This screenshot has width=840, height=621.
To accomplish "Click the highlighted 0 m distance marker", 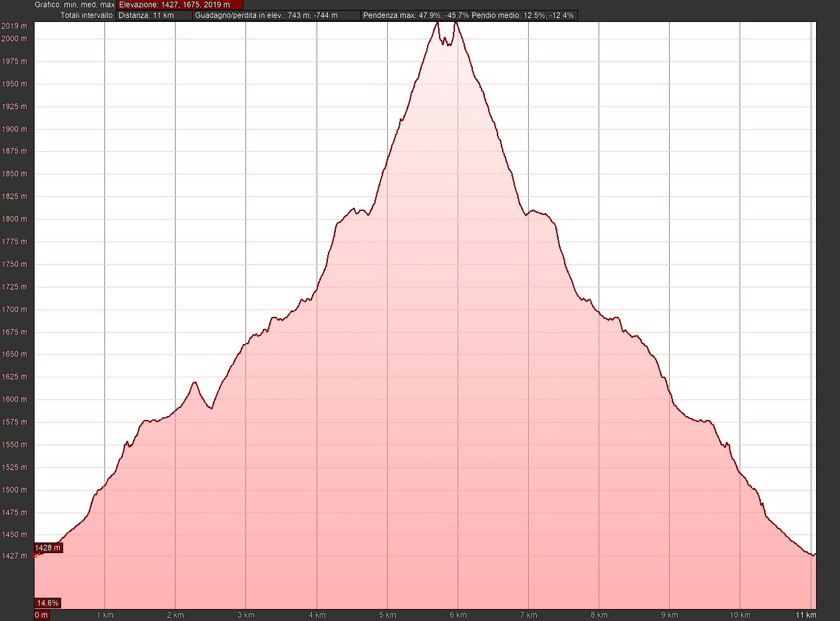I will [x=41, y=615].
